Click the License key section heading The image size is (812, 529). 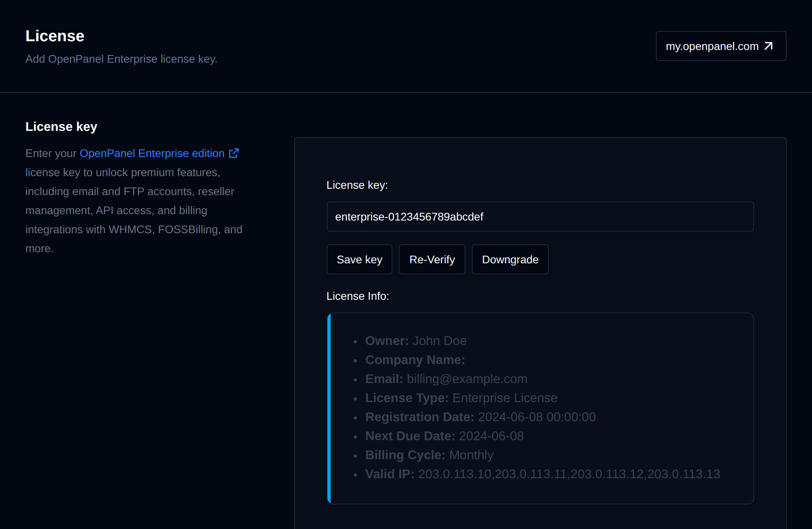tap(61, 126)
